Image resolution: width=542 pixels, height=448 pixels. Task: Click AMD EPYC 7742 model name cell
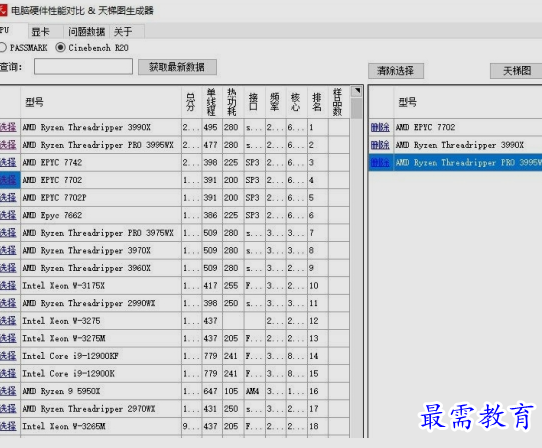101,162
